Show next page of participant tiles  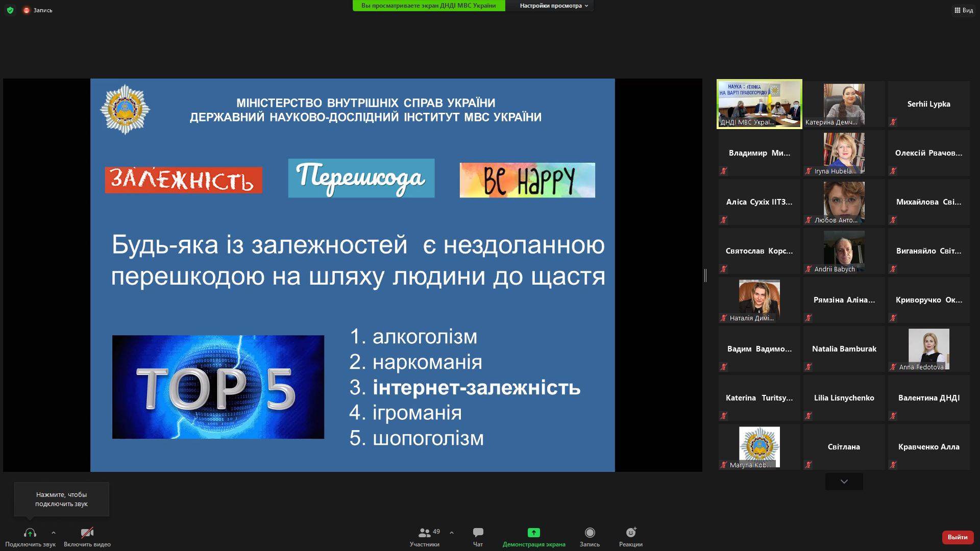(844, 482)
